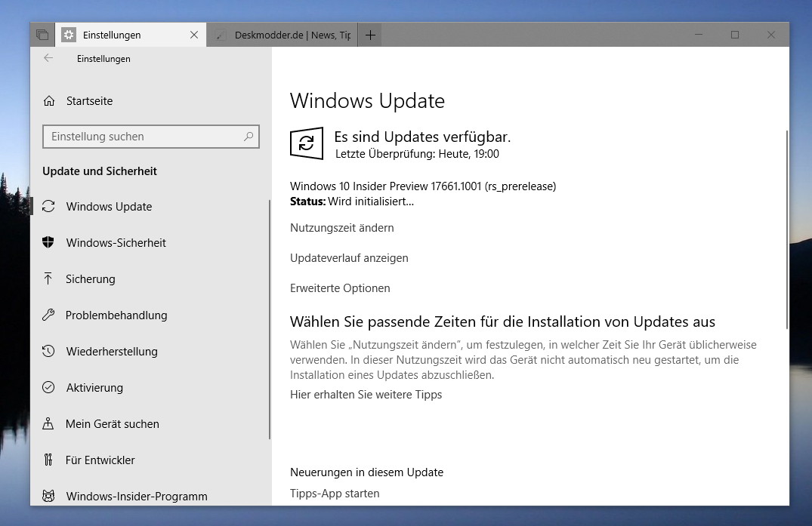Click Letzte Überprüfung: Heute, 19:00 text

[418, 154]
